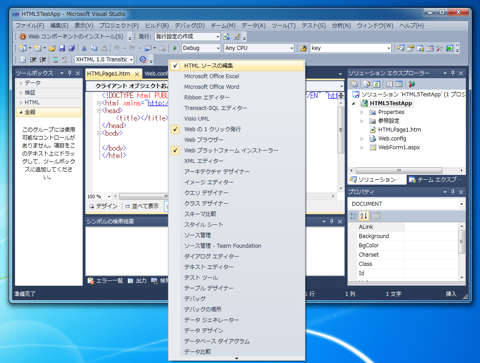Open the ファイル(F) menu
This screenshot has width=480, height=363.
click(30, 26)
